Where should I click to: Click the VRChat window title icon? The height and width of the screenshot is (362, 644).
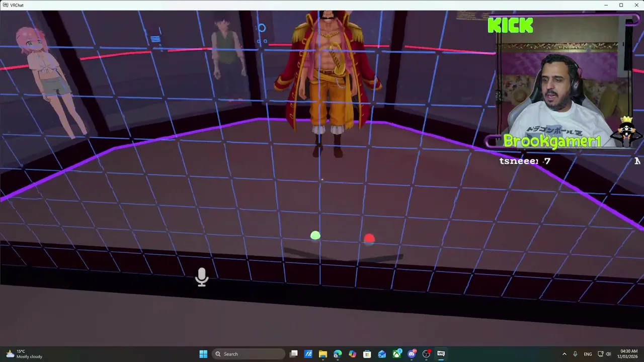[5, 5]
